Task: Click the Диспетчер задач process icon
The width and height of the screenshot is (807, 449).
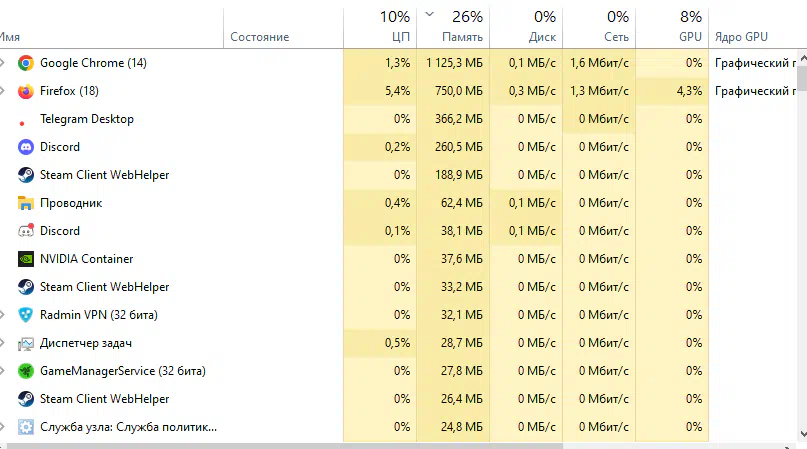Action: tap(26, 343)
